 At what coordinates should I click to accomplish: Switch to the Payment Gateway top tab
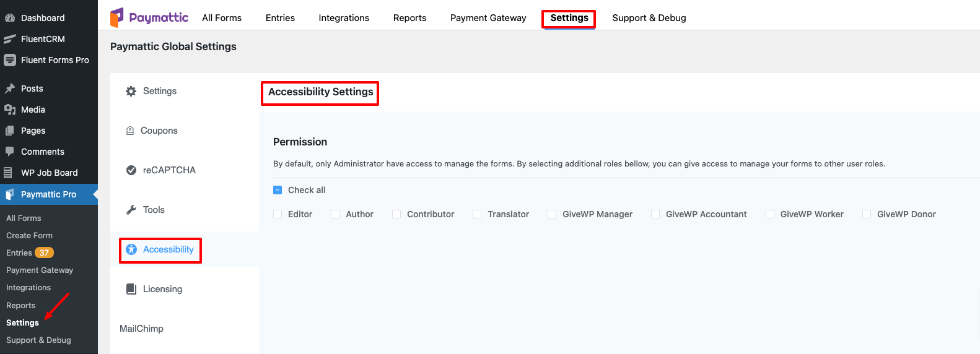pyautogui.click(x=488, y=18)
